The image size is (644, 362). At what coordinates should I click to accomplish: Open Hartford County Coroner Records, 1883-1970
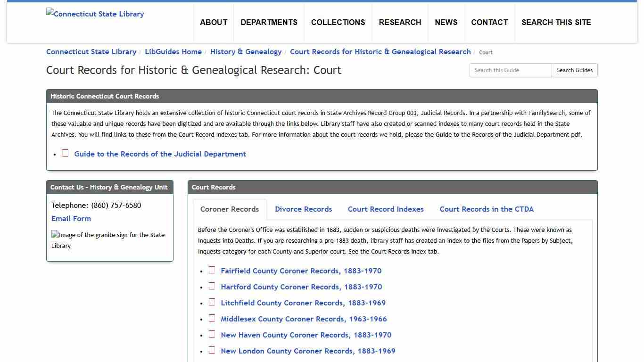pos(301,287)
